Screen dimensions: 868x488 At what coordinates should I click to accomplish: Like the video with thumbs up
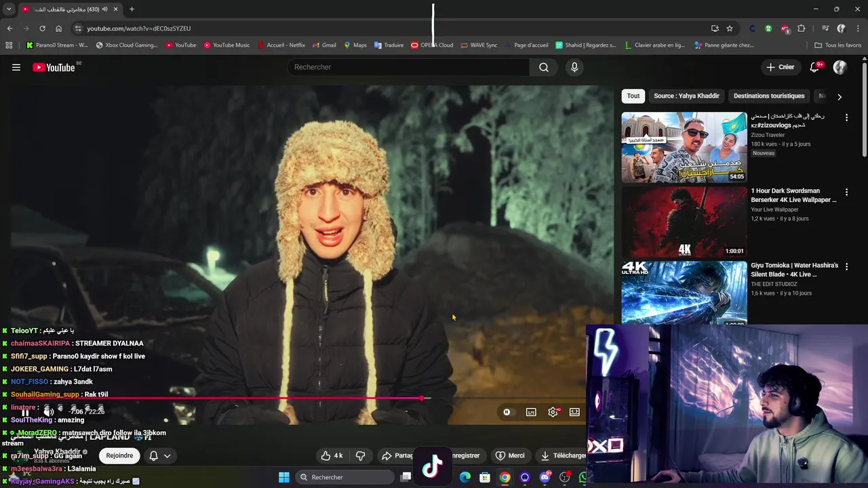pyautogui.click(x=332, y=455)
